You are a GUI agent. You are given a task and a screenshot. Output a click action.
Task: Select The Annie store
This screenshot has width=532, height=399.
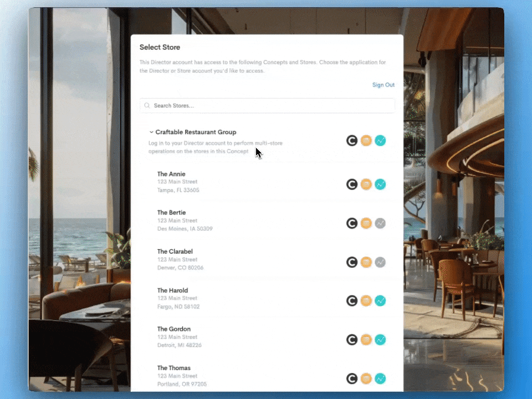click(171, 174)
